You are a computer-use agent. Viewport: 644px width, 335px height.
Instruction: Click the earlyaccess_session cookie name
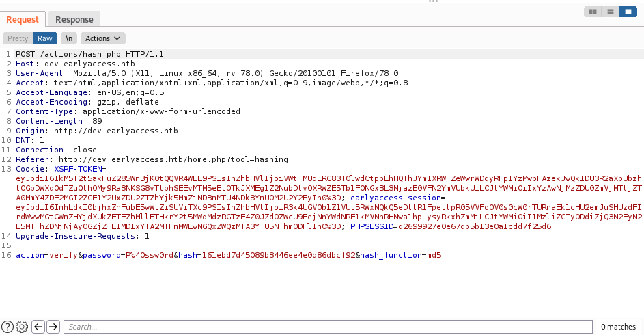(396, 198)
